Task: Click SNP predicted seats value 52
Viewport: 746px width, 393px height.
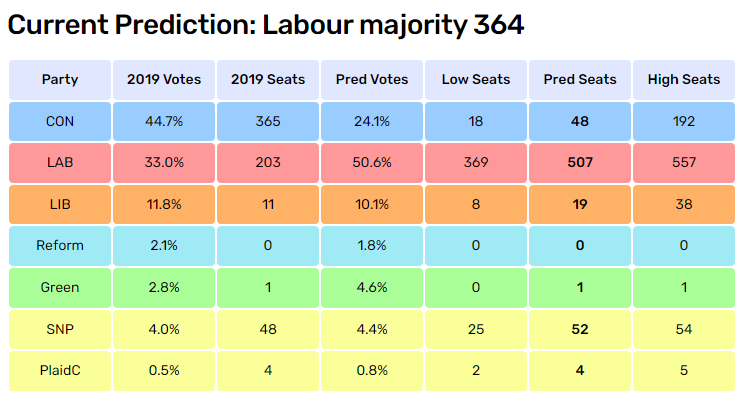Action: click(x=579, y=329)
